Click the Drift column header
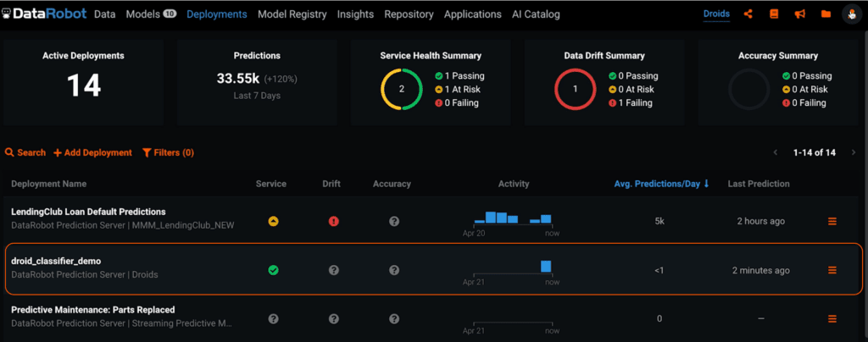The height and width of the screenshot is (342, 868). coord(331,184)
